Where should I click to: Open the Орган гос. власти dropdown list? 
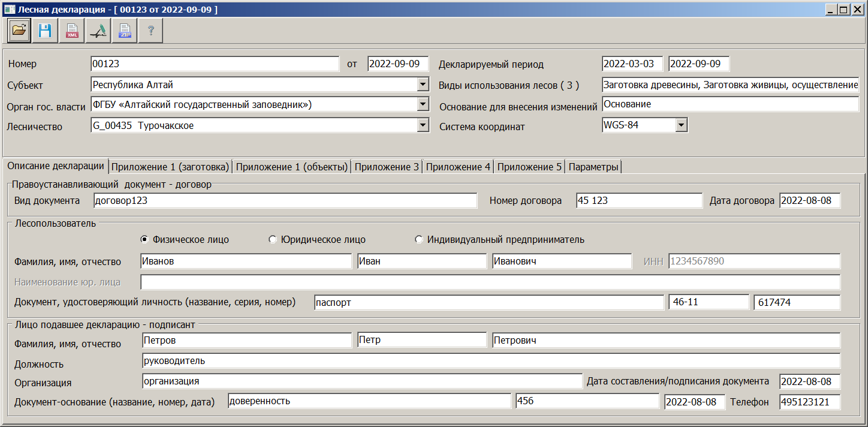coord(423,105)
